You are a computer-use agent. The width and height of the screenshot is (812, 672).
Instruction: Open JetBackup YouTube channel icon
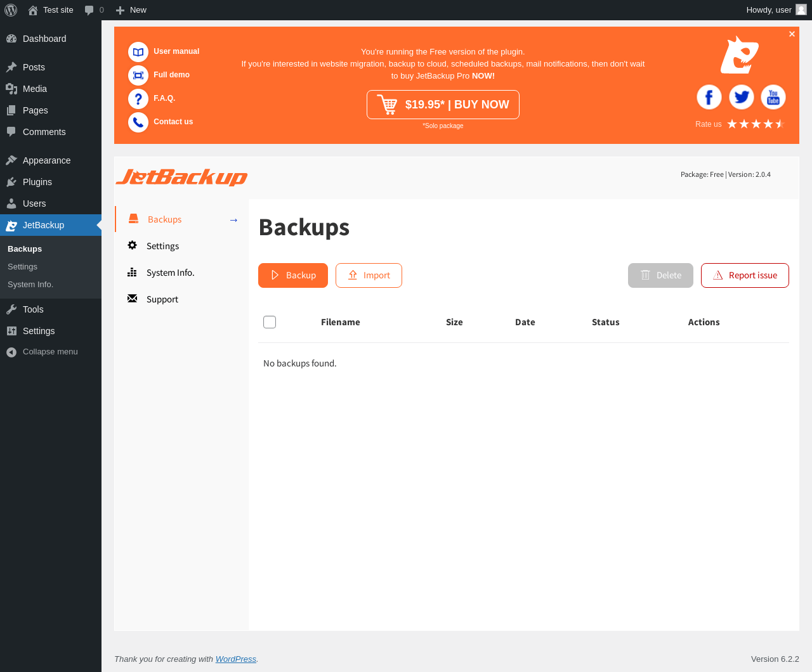(773, 97)
